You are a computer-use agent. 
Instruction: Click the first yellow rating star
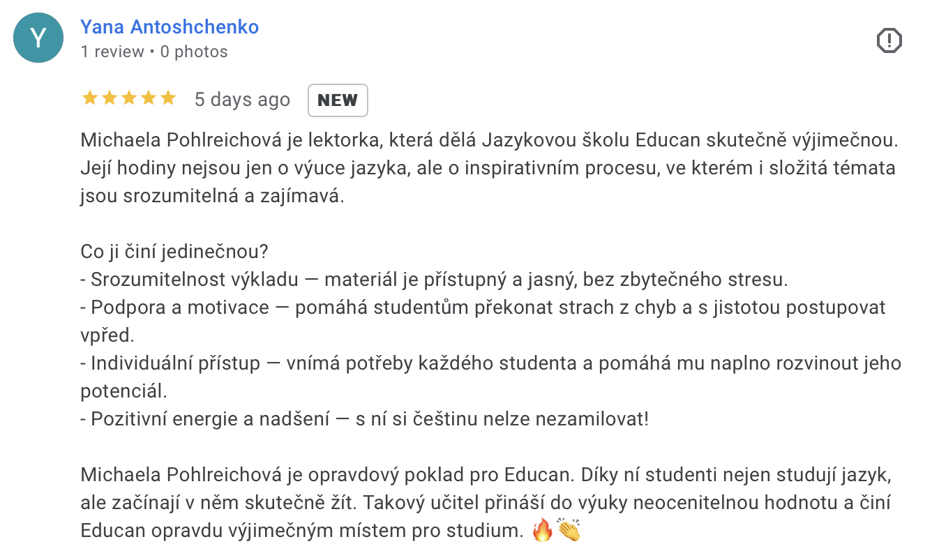(x=90, y=98)
